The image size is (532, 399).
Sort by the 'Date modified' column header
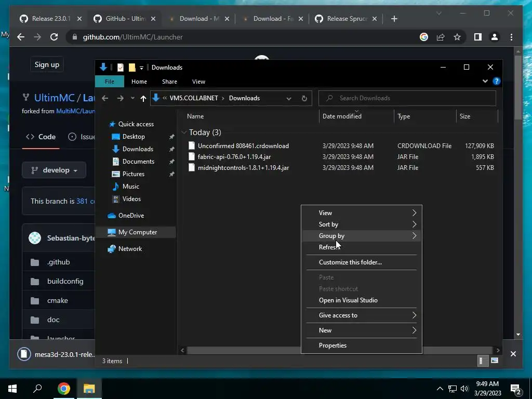point(356,116)
